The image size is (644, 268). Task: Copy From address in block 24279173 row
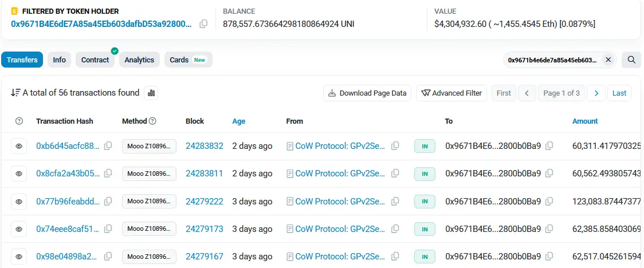pos(395,229)
